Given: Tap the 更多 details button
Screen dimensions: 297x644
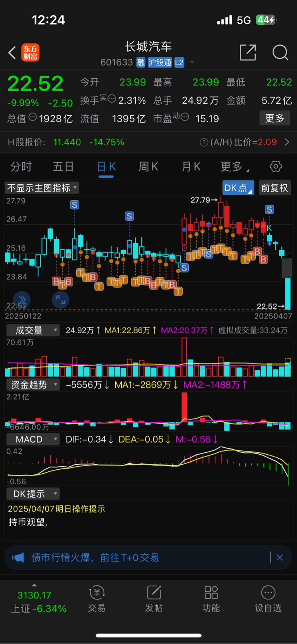Looking at the screenshot, I should click(275, 118).
